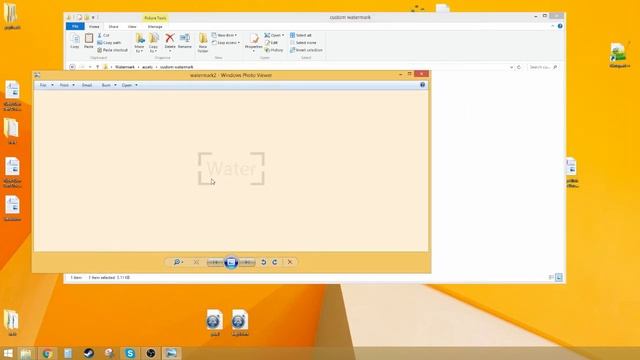
Task: Open the New item dropdown
Action: click(224, 35)
